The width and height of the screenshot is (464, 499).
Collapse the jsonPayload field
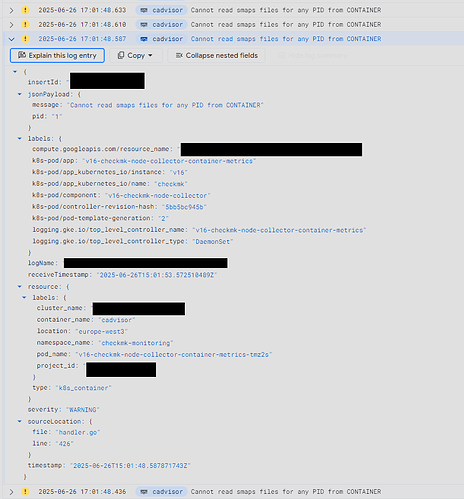click(x=20, y=94)
